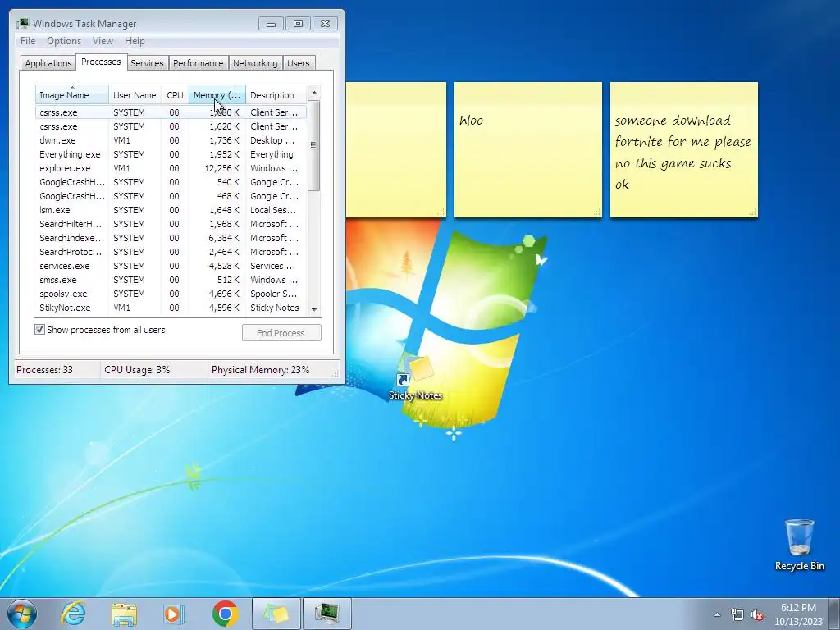Select the SearchProtoc... process row

point(171,252)
